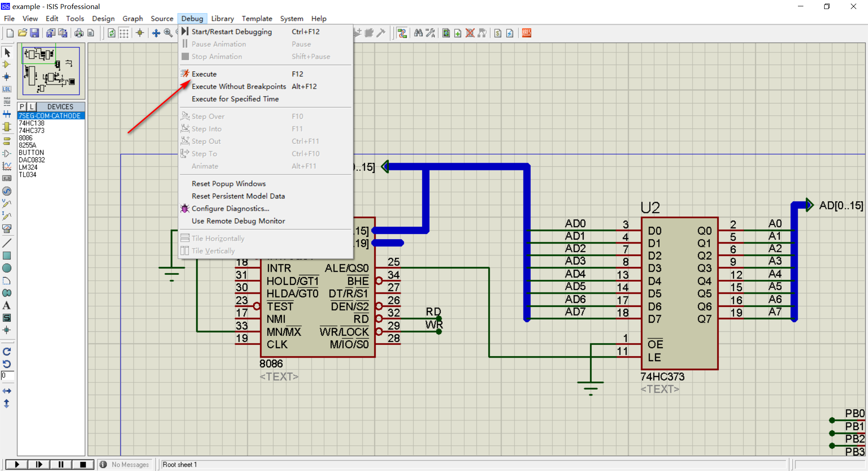Select the Component Mode tool
The width and height of the screenshot is (868, 471).
[7, 65]
